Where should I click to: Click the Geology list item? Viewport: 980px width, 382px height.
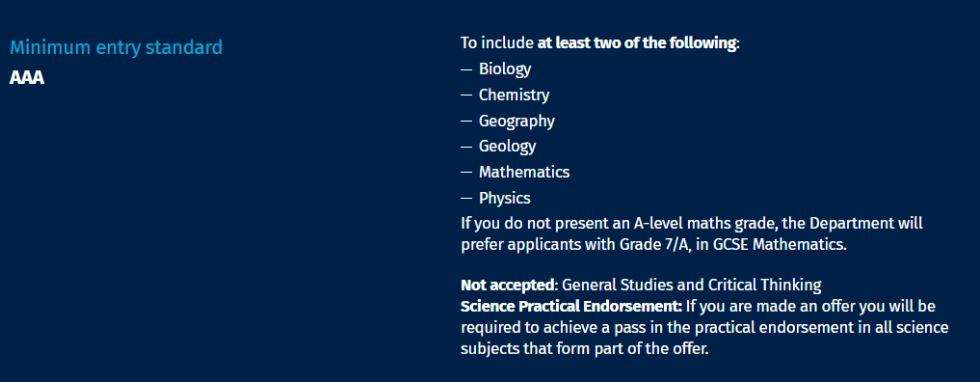(508, 147)
